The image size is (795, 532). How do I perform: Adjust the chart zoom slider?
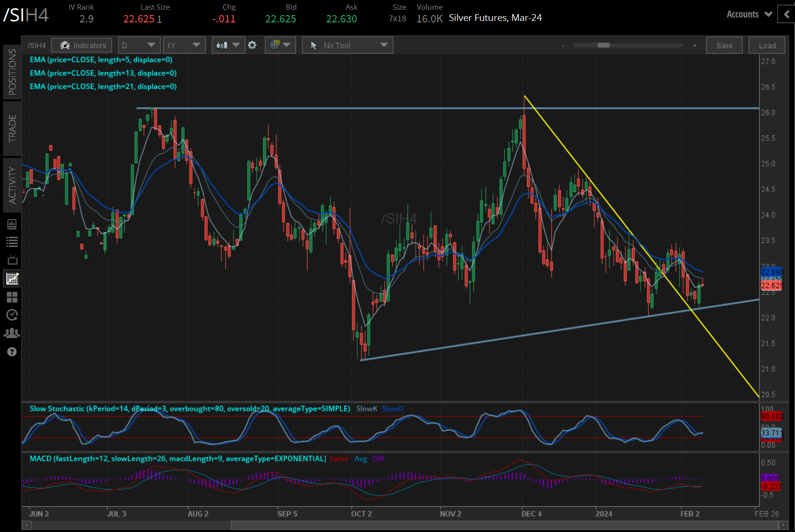[x=604, y=45]
